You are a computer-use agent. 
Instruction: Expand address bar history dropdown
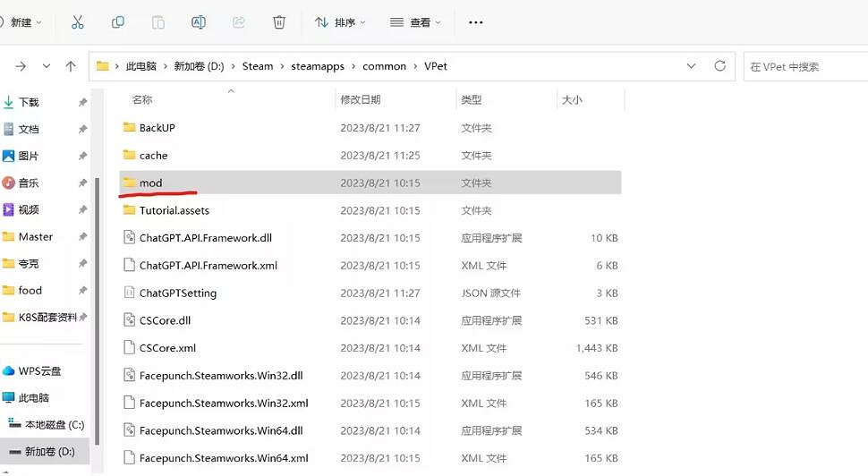coord(691,66)
